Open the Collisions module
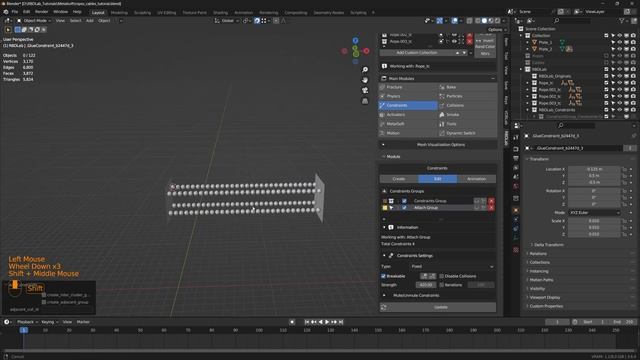Viewport: 640px width, 360px height. (468, 105)
